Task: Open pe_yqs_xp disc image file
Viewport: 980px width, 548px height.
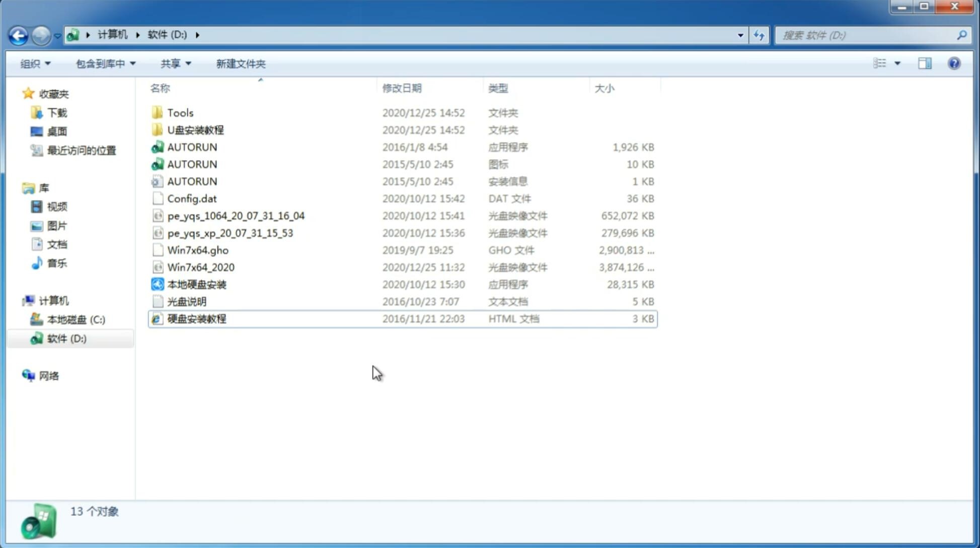Action: coord(230,233)
